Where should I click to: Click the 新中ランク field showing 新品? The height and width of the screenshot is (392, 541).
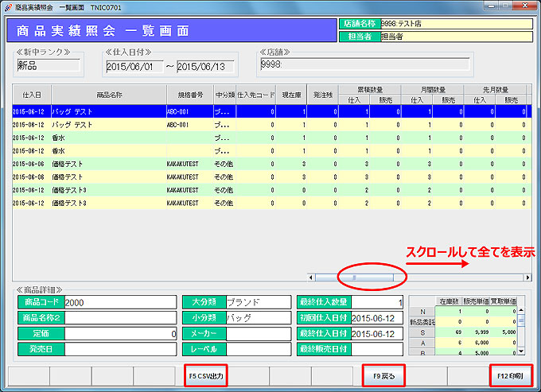(x=48, y=65)
